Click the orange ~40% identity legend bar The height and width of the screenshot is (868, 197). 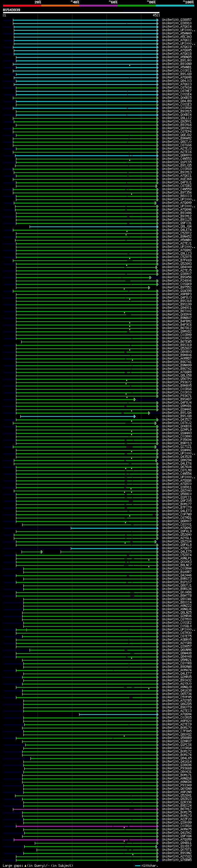[x=61, y=6]
